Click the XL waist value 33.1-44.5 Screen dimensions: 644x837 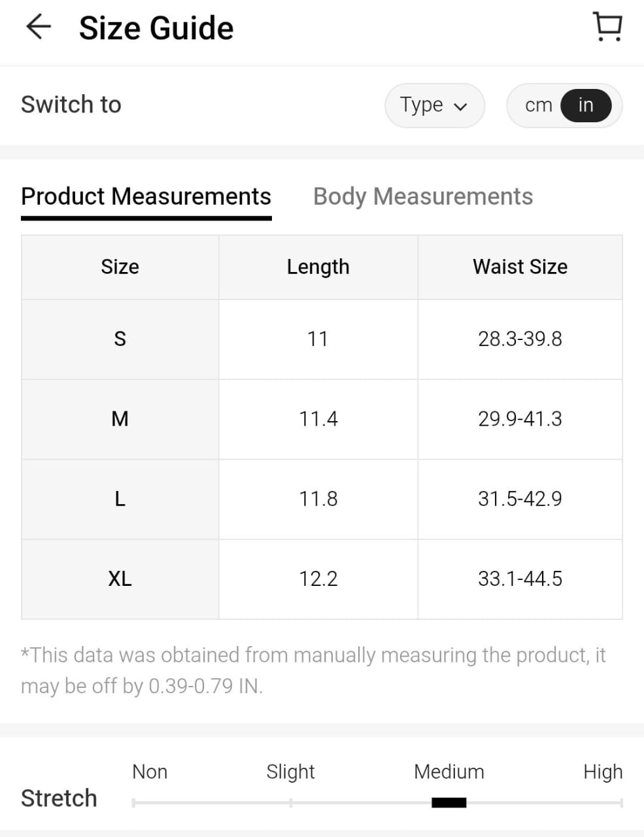[x=520, y=579]
